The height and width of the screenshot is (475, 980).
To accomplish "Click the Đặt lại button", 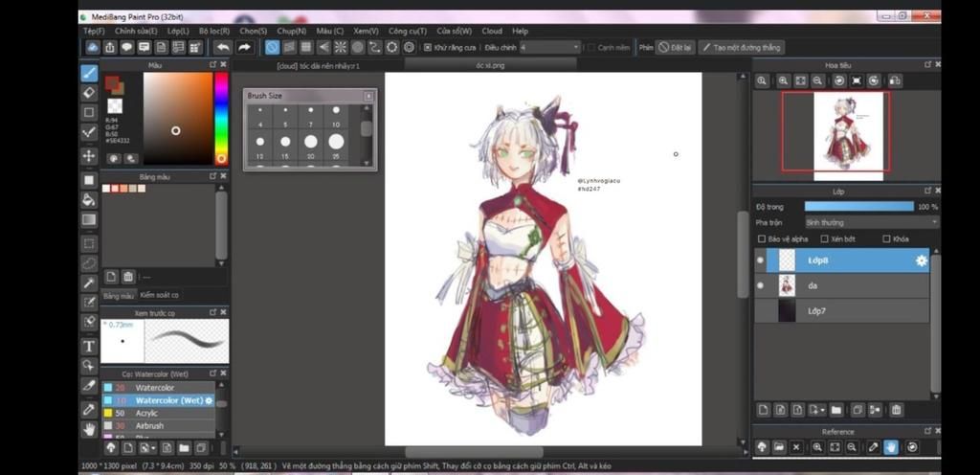I will pos(675,48).
